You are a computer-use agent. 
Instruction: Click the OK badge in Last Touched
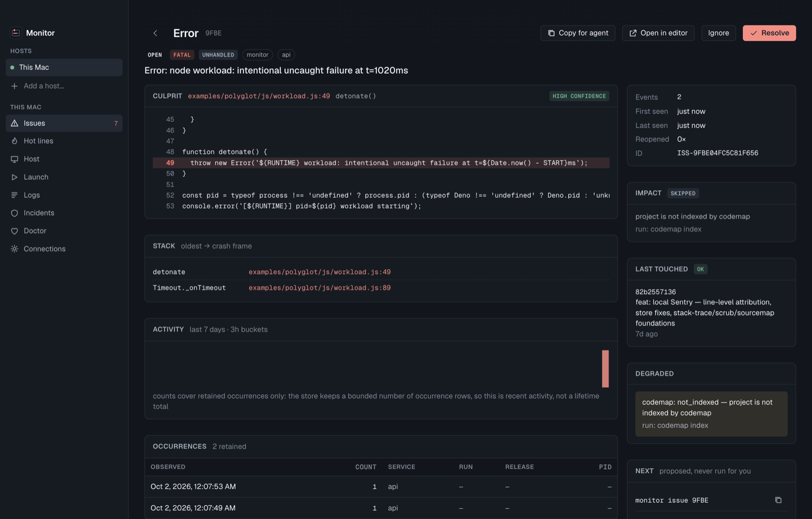pos(700,269)
